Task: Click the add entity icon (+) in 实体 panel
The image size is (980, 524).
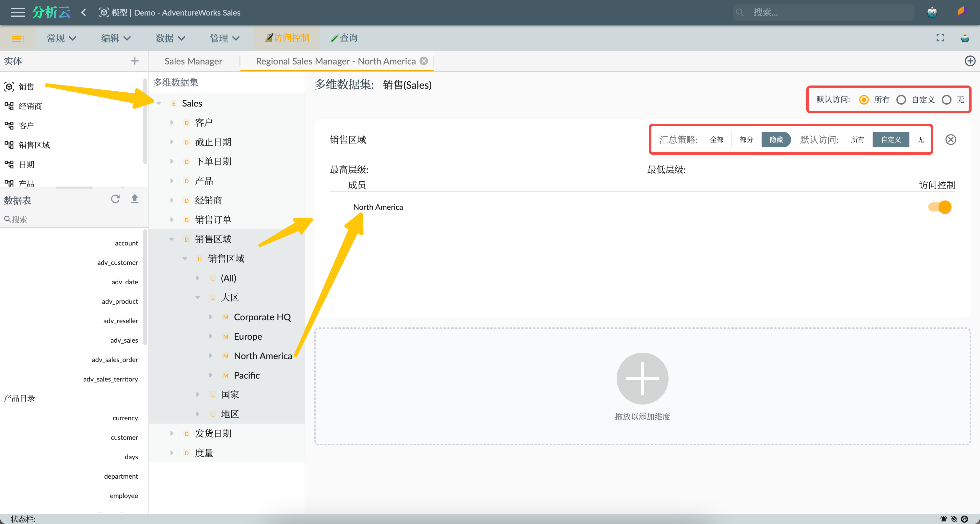Action: coord(135,61)
